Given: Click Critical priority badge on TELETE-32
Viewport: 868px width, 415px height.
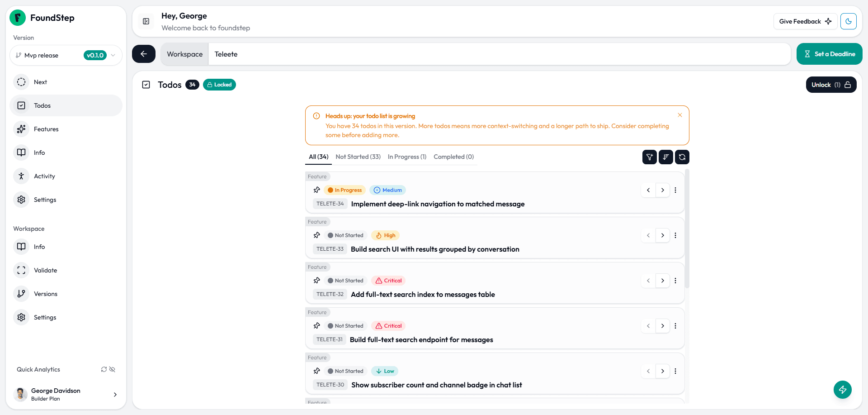Looking at the screenshot, I should point(389,281).
